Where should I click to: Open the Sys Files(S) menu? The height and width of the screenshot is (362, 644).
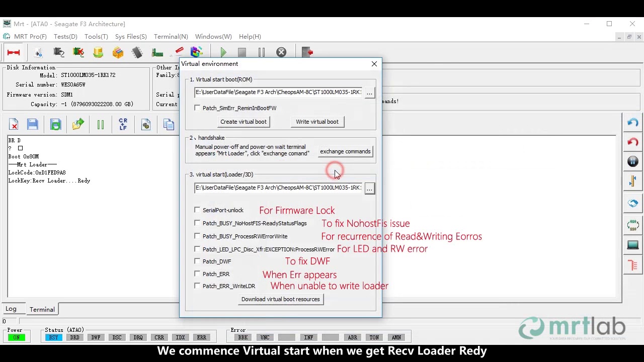tap(131, 36)
